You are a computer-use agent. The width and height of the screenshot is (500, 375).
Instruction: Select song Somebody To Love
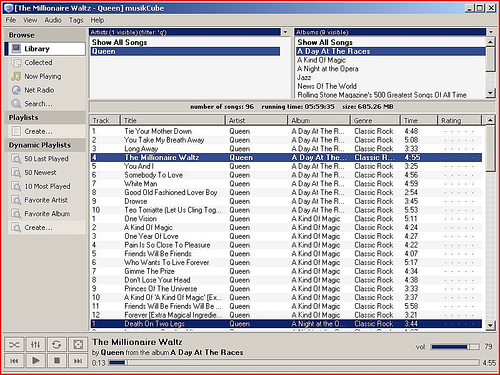pyautogui.click(x=286, y=175)
